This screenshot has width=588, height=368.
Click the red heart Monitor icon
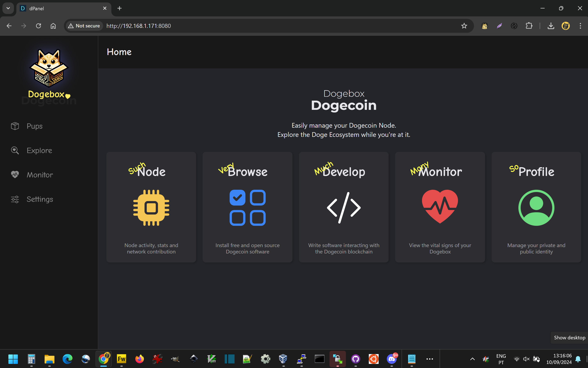pos(440,206)
